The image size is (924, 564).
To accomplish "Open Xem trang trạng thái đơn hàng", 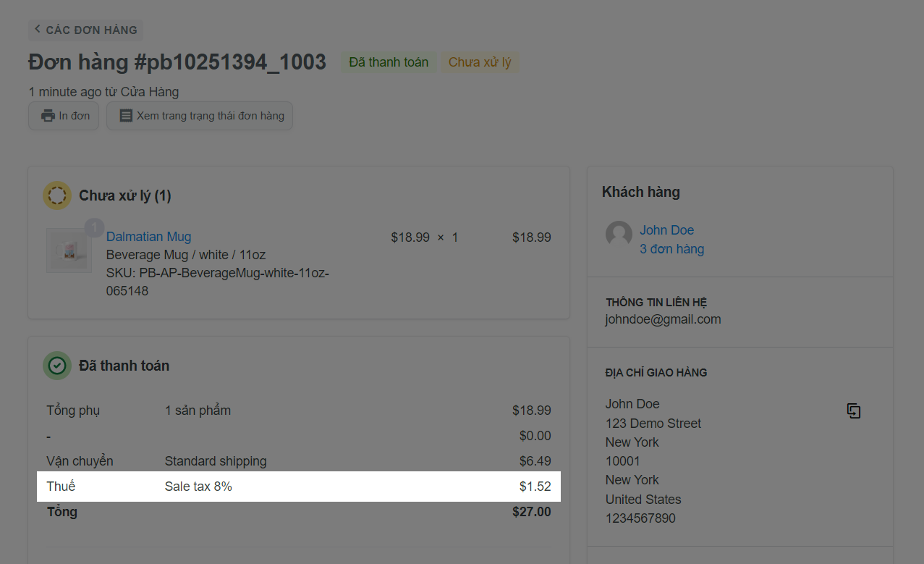I will pyautogui.click(x=200, y=116).
